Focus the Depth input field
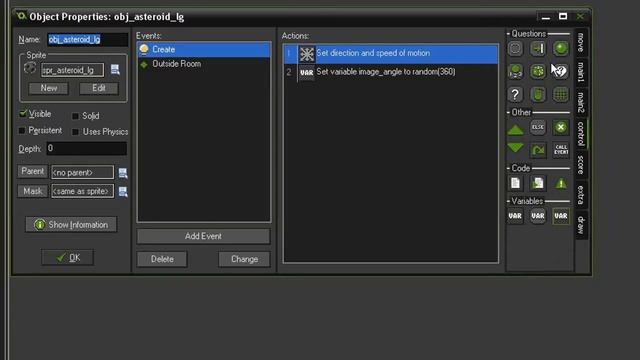Screen dimensions: 640x360 click(x=87, y=149)
